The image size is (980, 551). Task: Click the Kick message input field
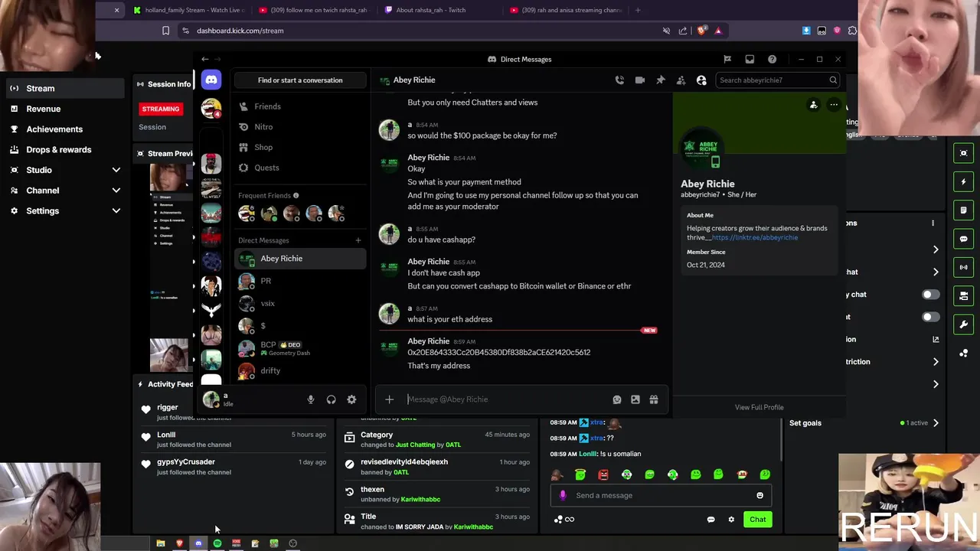coord(661,495)
